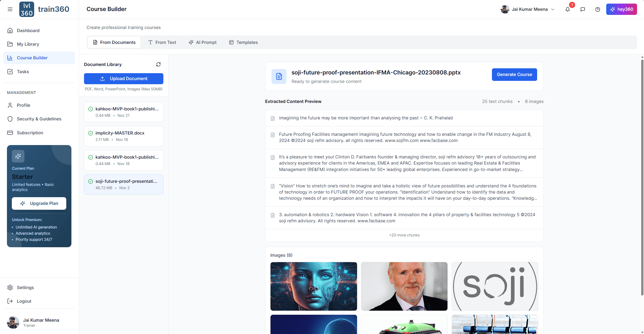Image resolution: width=644 pixels, height=334 pixels.
Task: Open the Jai Kumar Meena account dropdown
Action: [x=527, y=9]
